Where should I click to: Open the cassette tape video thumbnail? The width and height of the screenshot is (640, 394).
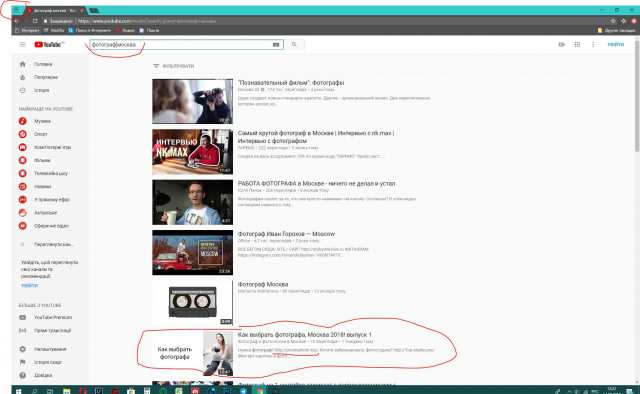point(193,303)
